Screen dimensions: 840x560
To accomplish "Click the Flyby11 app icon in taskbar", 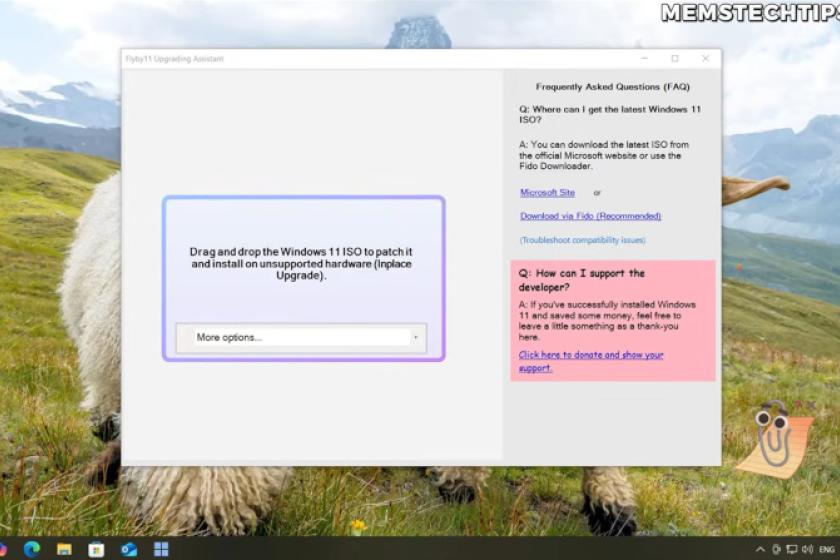I will tap(161, 549).
